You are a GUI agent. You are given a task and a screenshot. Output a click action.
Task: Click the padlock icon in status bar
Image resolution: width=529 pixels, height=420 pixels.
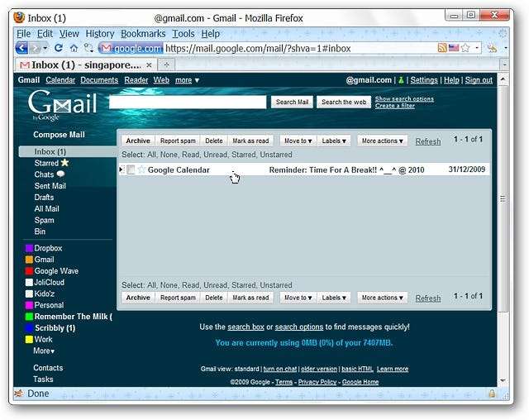492,394
